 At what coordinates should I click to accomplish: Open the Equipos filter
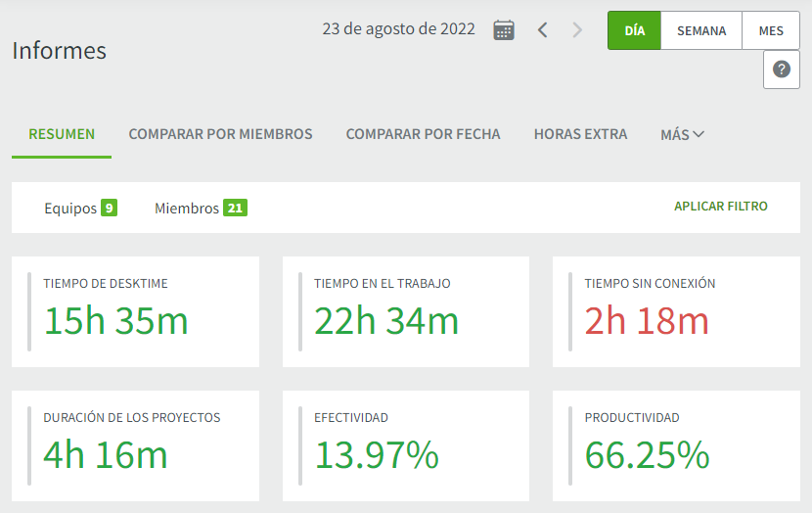click(80, 208)
